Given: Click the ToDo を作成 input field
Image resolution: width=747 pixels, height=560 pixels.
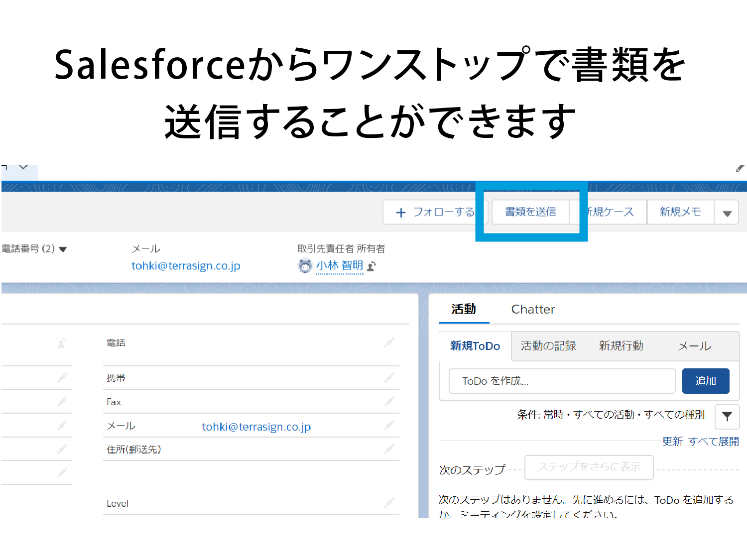Looking at the screenshot, I should click(x=562, y=381).
